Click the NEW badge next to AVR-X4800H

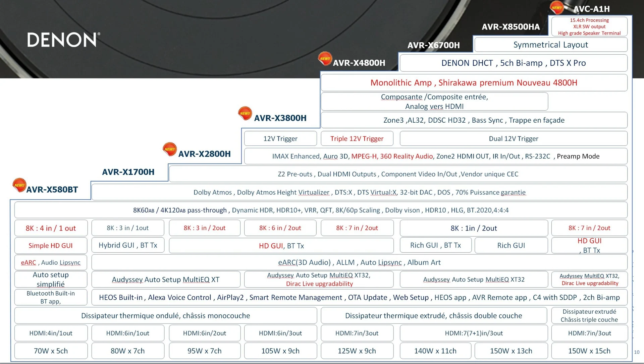(x=325, y=59)
